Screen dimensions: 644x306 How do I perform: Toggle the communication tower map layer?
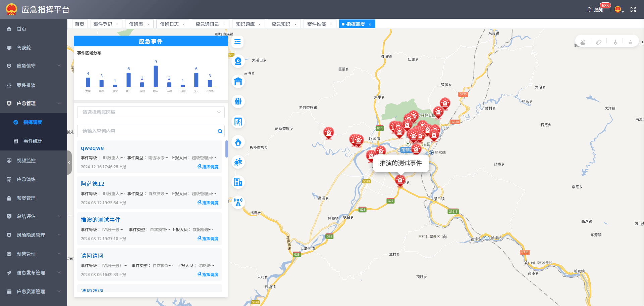(x=238, y=202)
